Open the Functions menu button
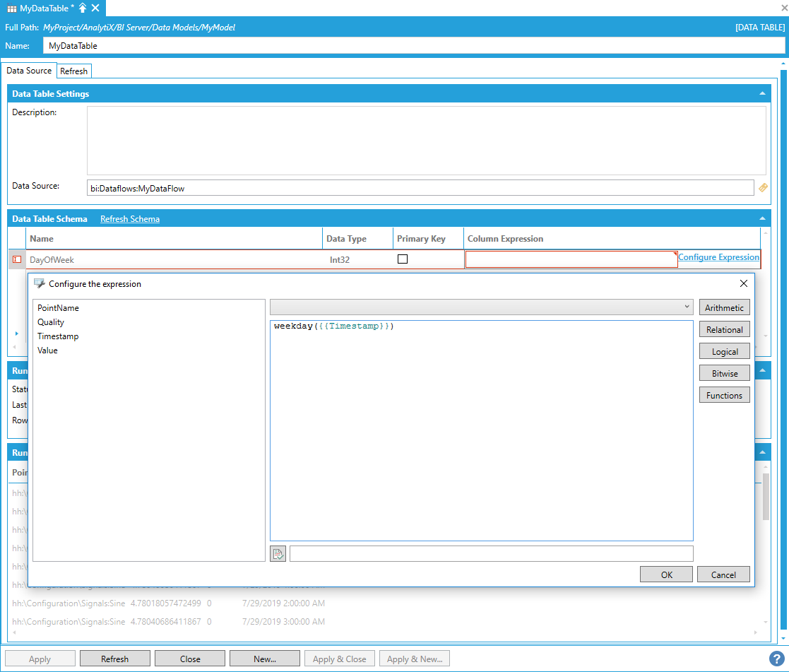This screenshot has height=672, width=789. click(x=724, y=395)
